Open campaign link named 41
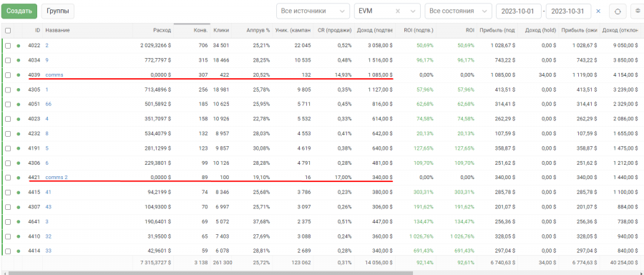The height and width of the screenshot is (275, 644). click(x=48, y=193)
